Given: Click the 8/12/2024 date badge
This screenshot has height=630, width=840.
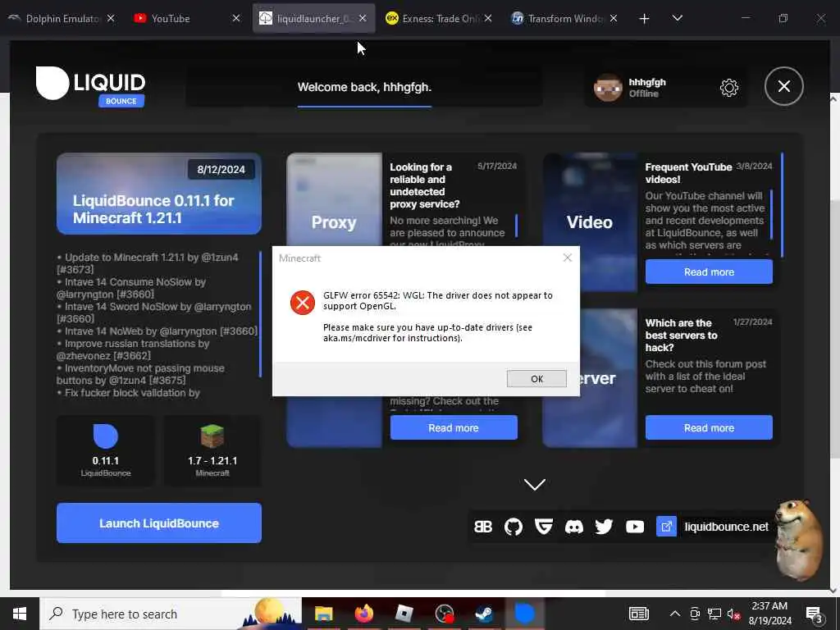Looking at the screenshot, I should (x=221, y=169).
